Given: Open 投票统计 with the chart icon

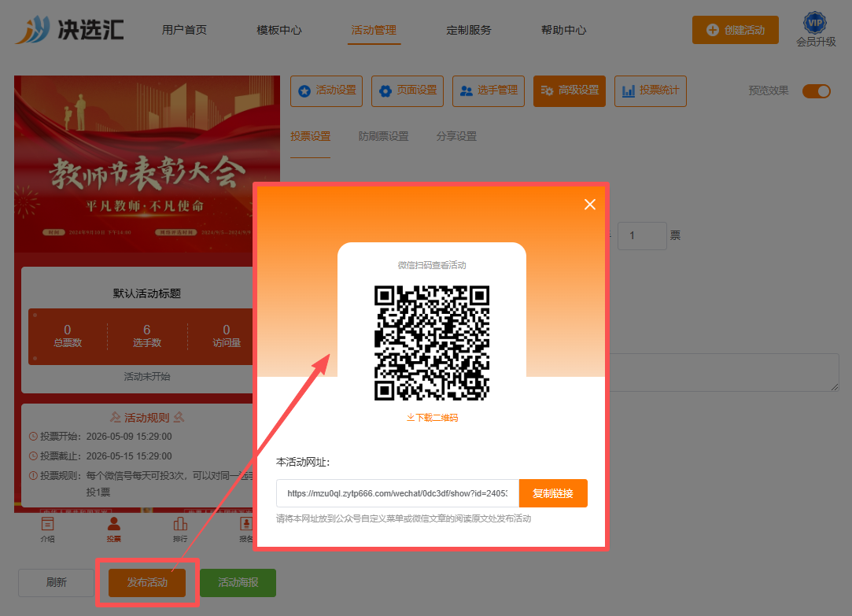Looking at the screenshot, I should coord(651,90).
